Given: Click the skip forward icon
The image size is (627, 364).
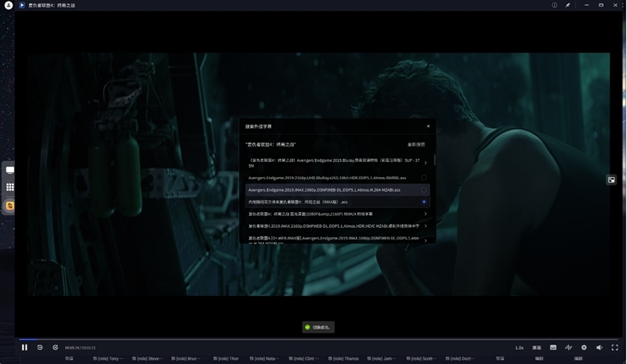Looking at the screenshot, I should tap(55, 348).
